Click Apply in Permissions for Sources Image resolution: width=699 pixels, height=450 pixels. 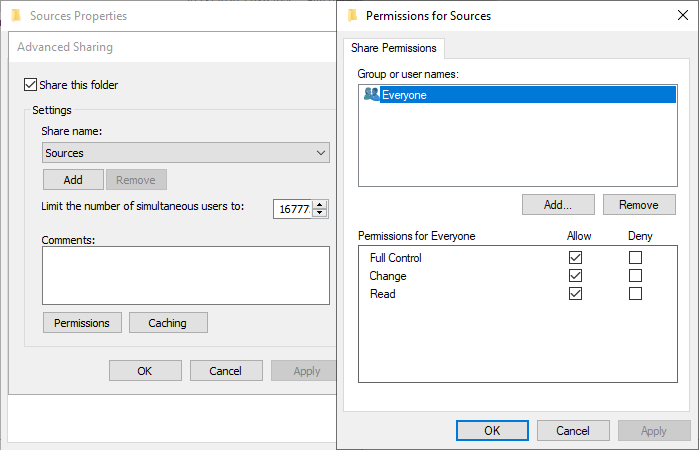(654, 430)
